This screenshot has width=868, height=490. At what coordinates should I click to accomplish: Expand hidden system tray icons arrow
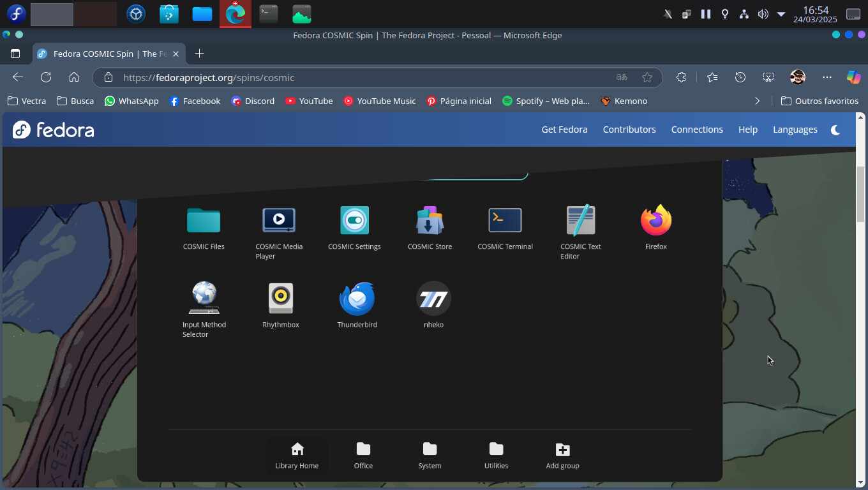coord(781,14)
